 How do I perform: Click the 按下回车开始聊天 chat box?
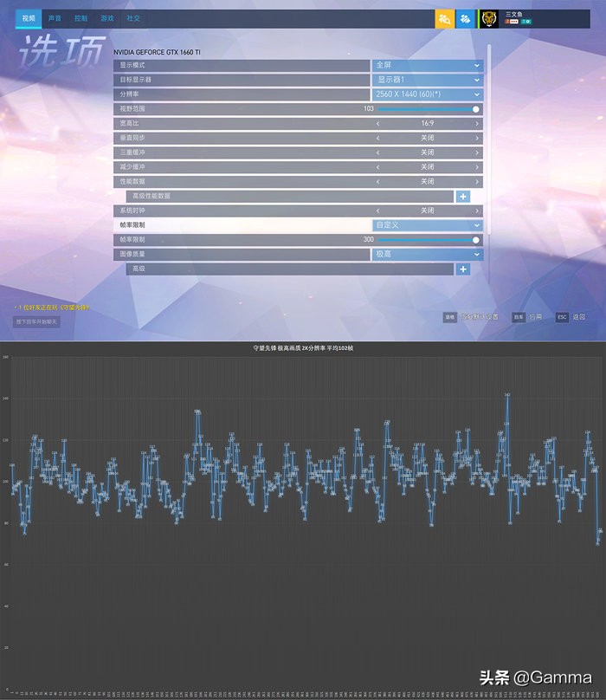36,322
